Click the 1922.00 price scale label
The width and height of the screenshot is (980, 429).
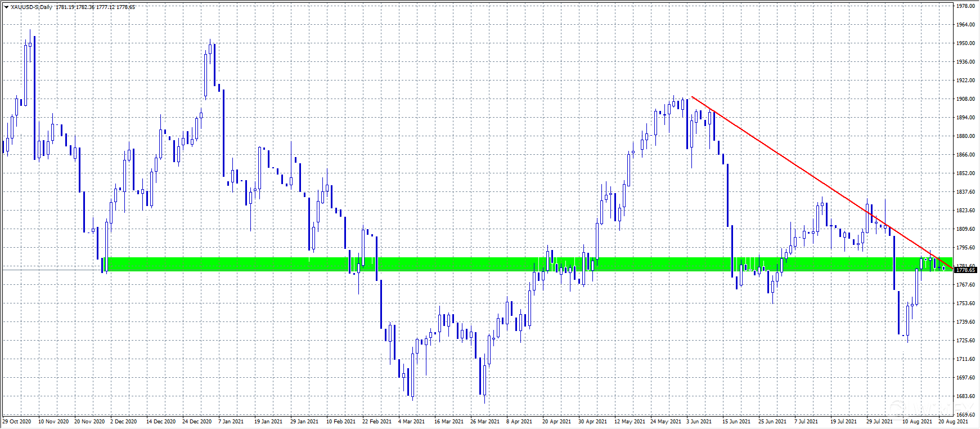(965, 81)
